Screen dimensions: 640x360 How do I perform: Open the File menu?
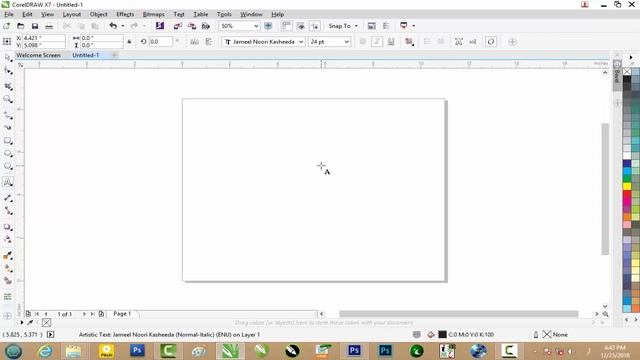9,14
